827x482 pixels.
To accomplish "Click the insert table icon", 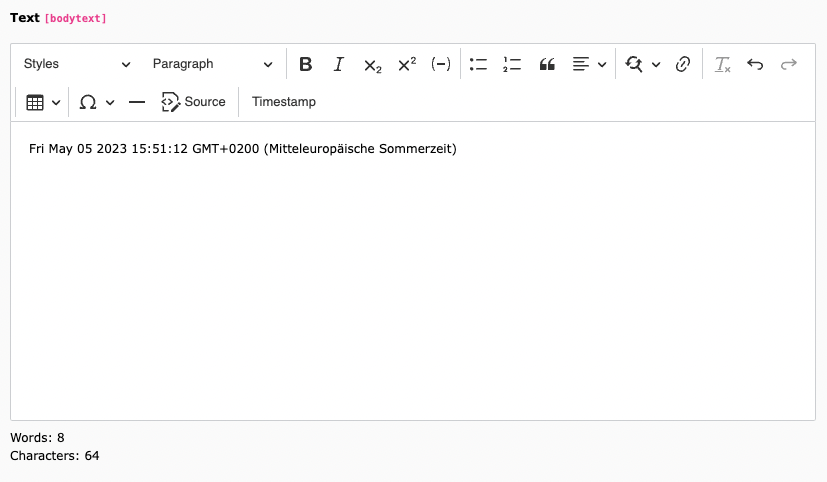I will click(35, 102).
